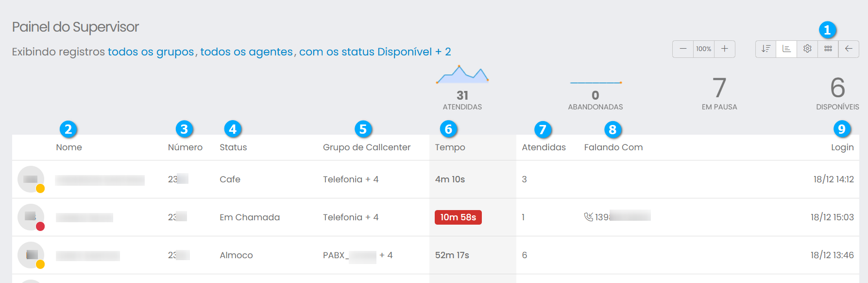
Task: Click the back arrow icon
Action: click(849, 49)
